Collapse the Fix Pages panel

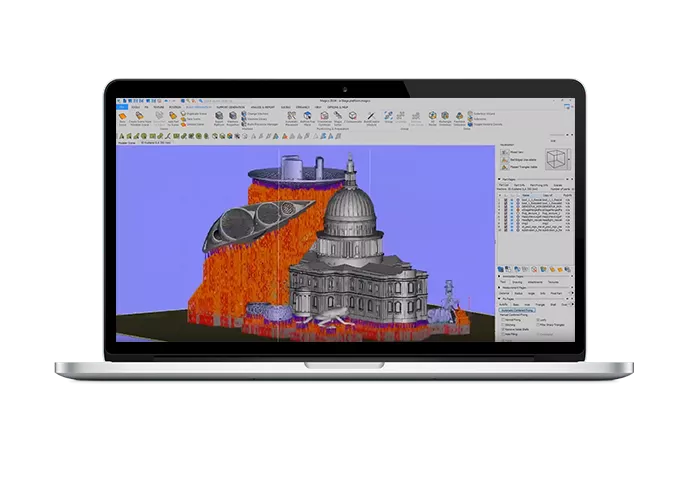click(x=499, y=299)
